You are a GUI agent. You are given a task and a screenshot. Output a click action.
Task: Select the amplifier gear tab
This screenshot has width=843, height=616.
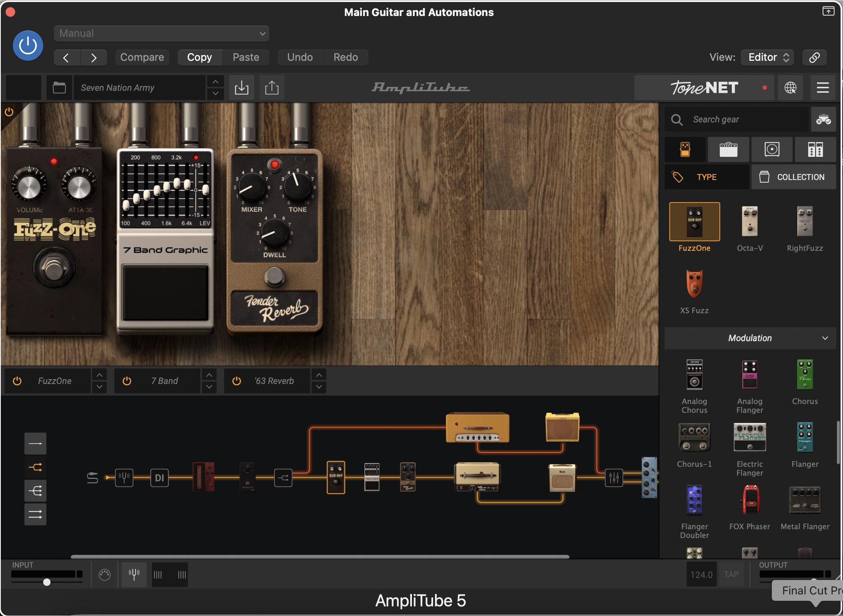(729, 150)
